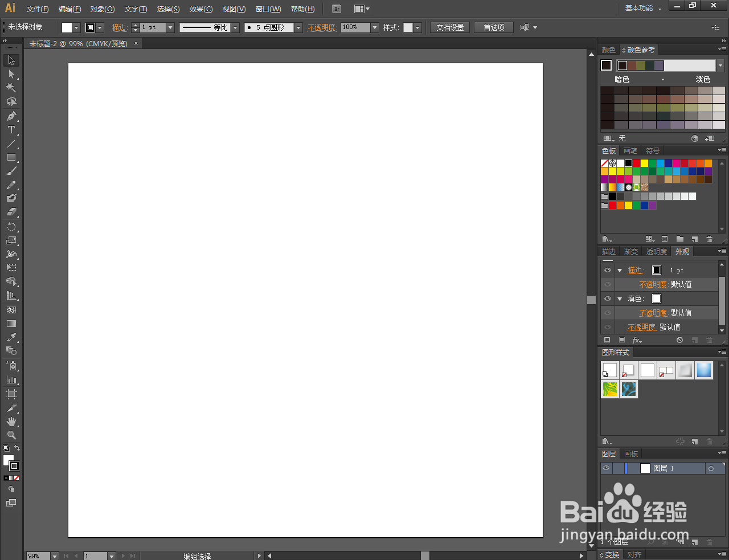
Task: Pick the Pencil tool
Action: (11, 185)
